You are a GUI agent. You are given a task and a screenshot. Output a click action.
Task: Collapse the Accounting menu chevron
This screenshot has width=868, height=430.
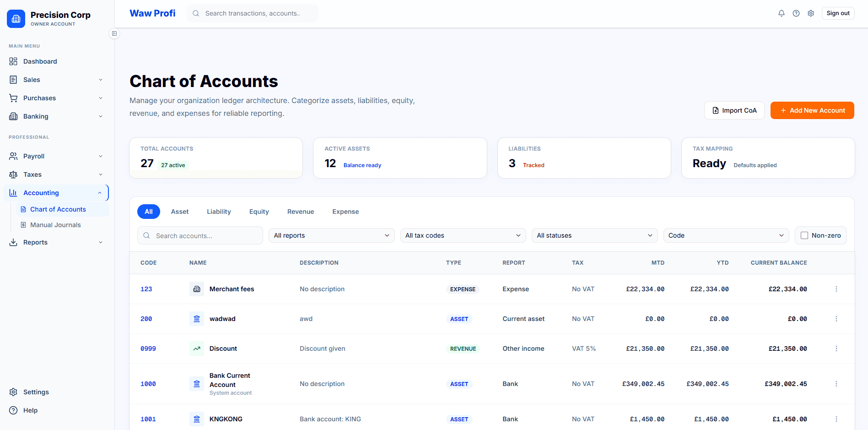100,193
